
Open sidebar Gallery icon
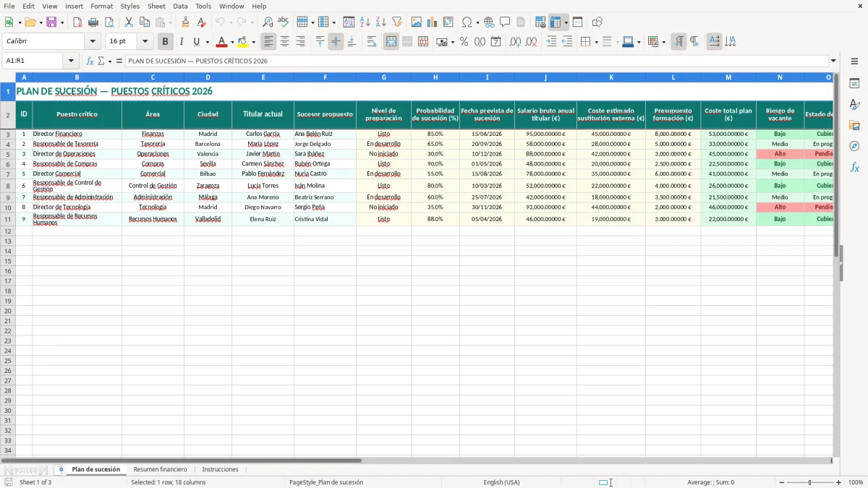(854, 125)
